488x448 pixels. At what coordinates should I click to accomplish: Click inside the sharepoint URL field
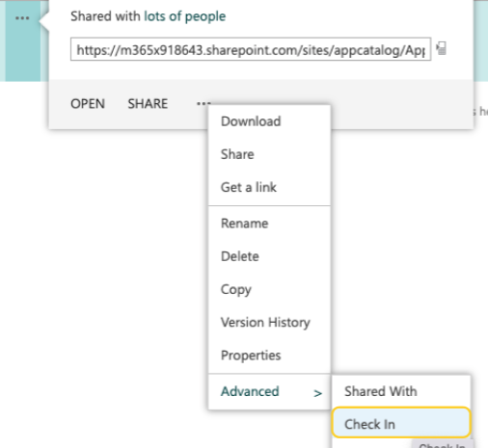click(x=251, y=49)
